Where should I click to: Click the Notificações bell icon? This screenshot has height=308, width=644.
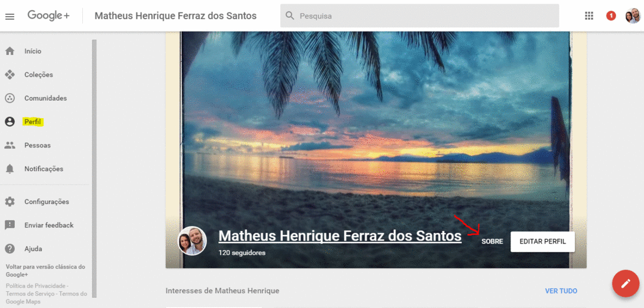click(x=10, y=168)
